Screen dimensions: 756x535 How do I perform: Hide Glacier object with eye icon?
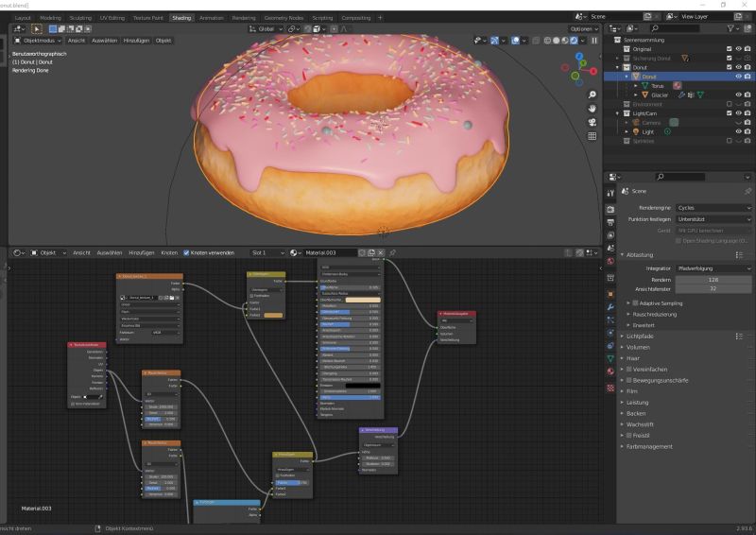point(738,95)
